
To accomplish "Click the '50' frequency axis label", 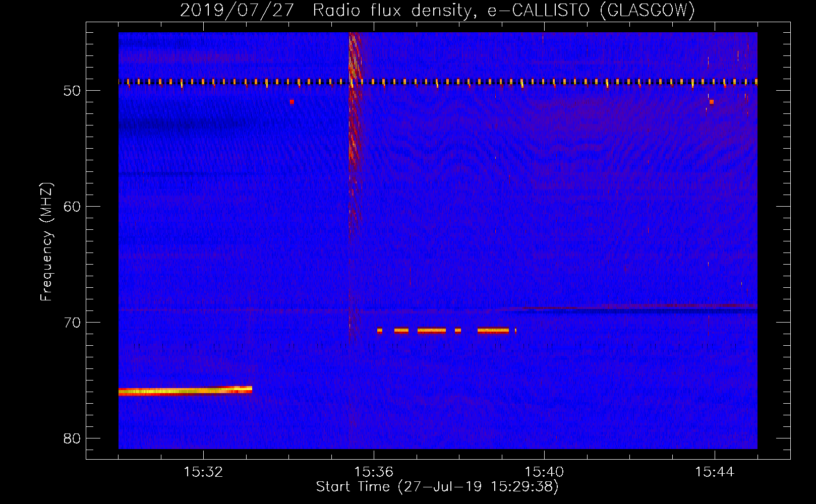I will pos(72,91).
